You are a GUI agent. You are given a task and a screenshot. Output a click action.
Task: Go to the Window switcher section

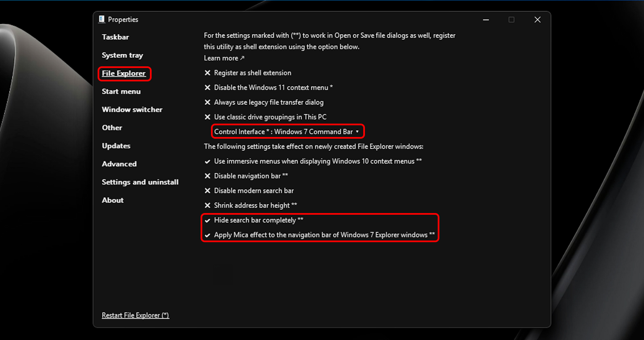pos(132,110)
